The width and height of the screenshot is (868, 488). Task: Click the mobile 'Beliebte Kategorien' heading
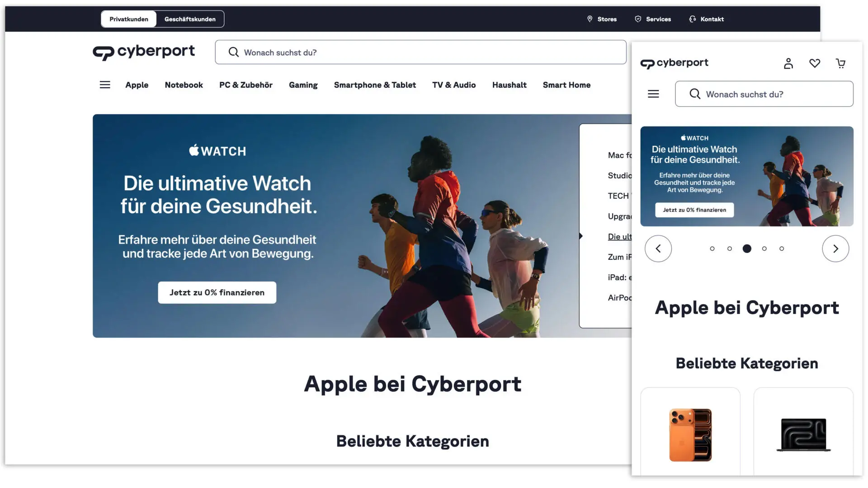click(x=747, y=363)
